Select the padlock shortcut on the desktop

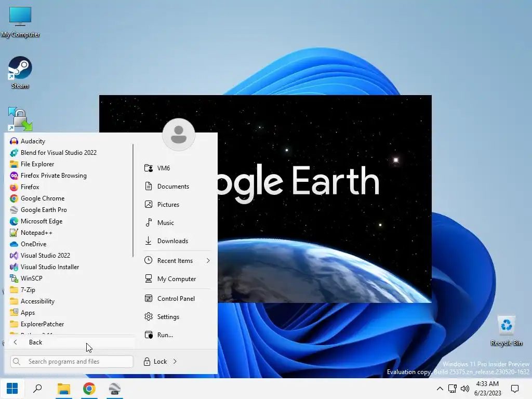click(x=20, y=119)
